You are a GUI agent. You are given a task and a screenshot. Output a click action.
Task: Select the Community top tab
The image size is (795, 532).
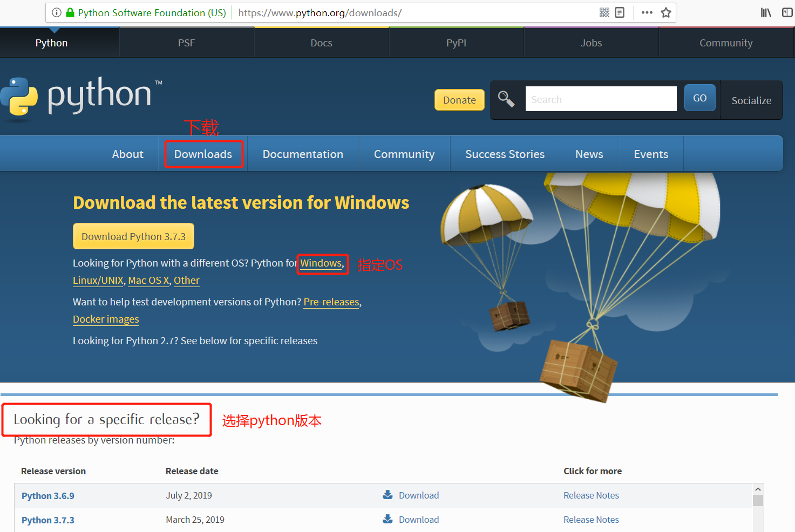coord(726,43)
